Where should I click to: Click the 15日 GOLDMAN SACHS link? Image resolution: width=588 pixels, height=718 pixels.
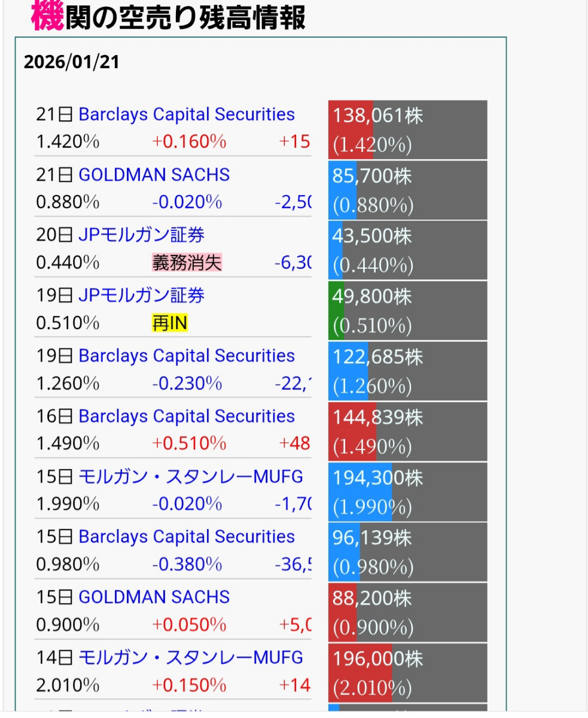tap(154, 597)
